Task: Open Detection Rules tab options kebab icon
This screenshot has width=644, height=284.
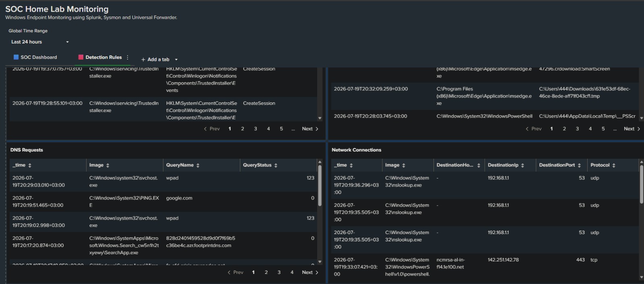Action: click(128, 57)
